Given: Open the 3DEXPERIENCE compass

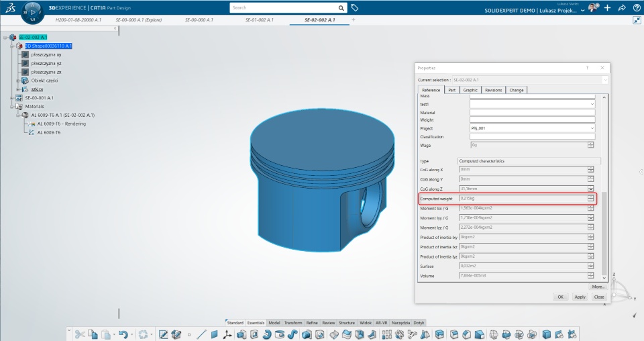Looking at the screenshot, I should pos(32,12).
